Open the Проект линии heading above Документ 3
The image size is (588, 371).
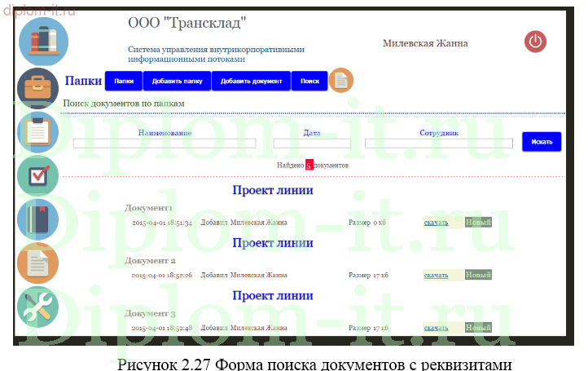[273, 295]
